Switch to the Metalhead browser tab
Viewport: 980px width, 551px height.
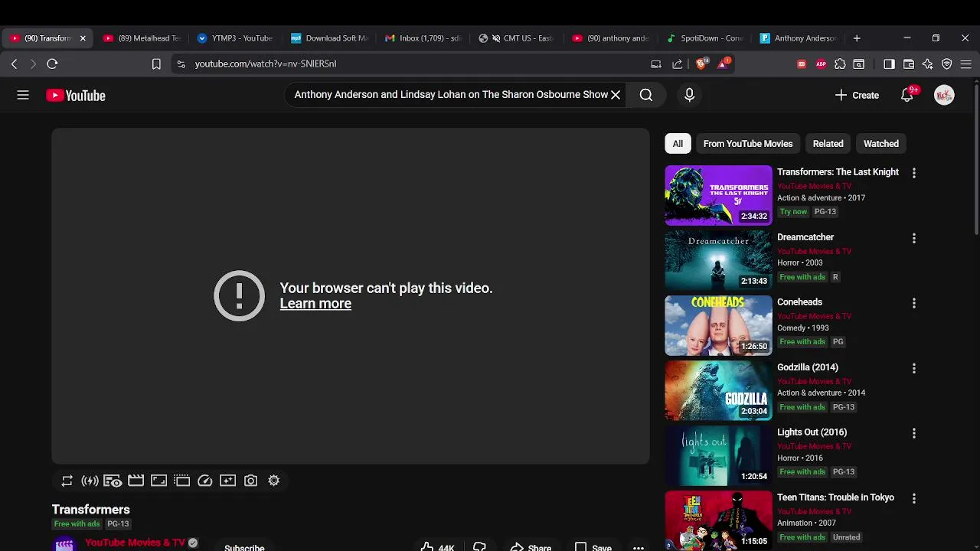[142, 38]
